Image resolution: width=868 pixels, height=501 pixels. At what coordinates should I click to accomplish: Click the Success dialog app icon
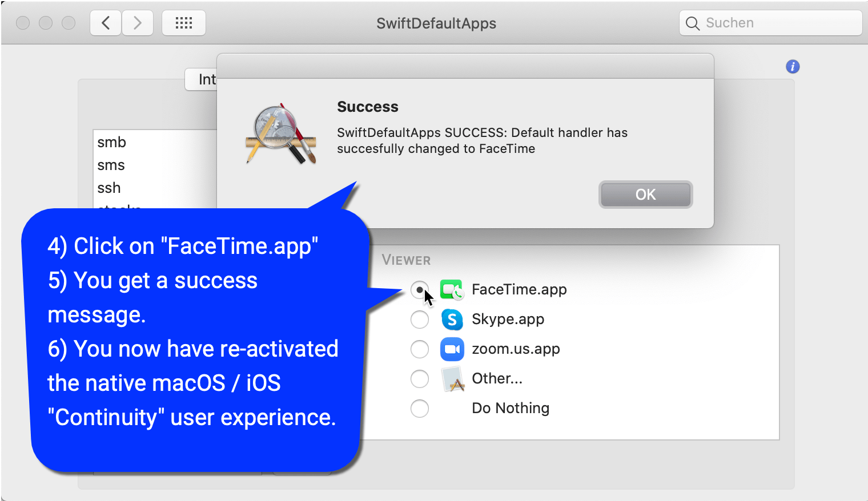(281, 134)
